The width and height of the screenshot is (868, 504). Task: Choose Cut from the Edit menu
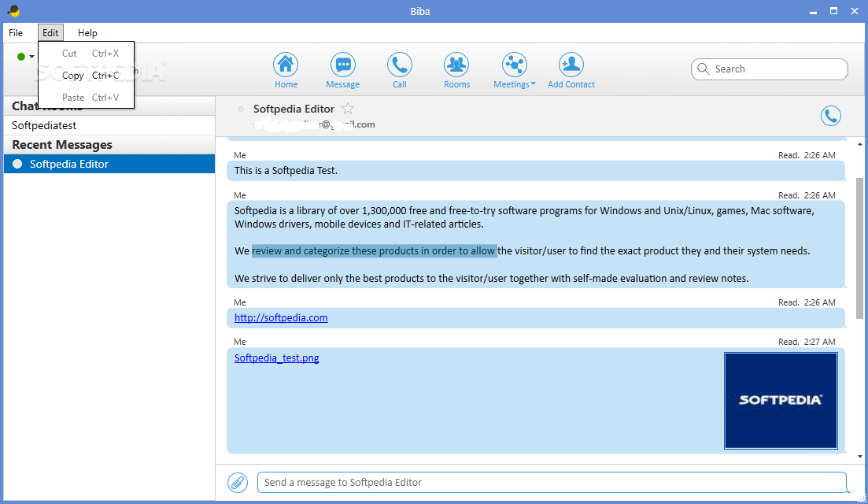tap(87, 54)
